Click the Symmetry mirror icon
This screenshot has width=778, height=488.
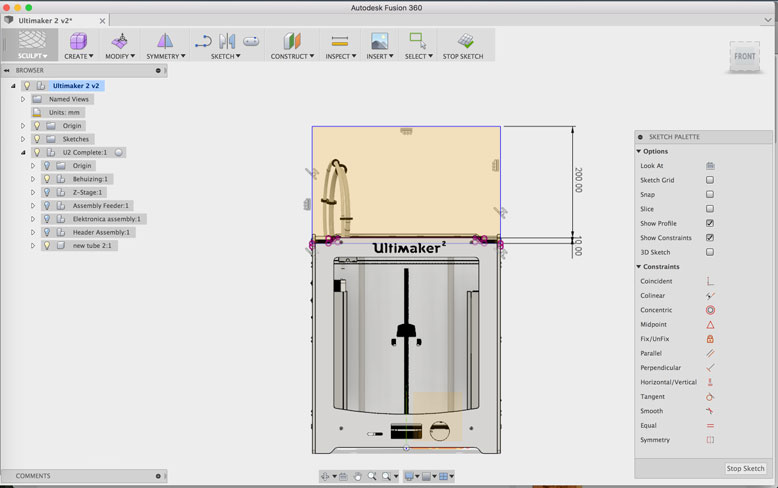[165, 41]
